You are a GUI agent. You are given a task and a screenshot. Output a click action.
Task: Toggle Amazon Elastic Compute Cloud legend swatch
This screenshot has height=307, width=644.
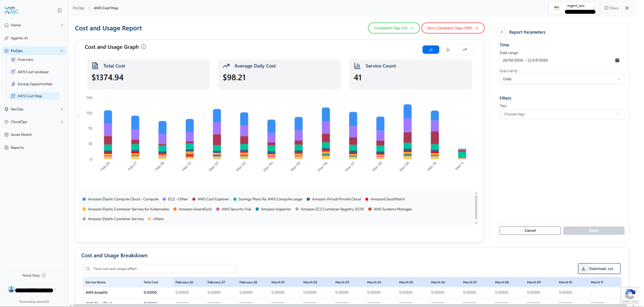pos(84,199)
